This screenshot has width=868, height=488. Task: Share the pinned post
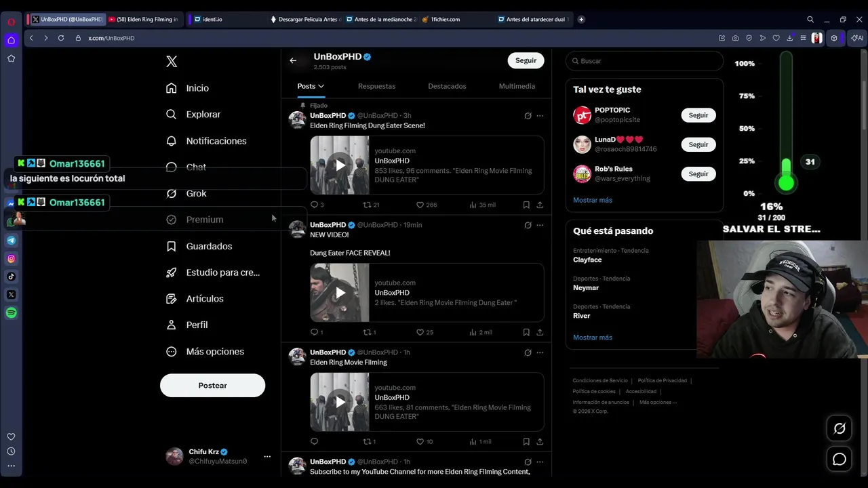coord(540,205)
